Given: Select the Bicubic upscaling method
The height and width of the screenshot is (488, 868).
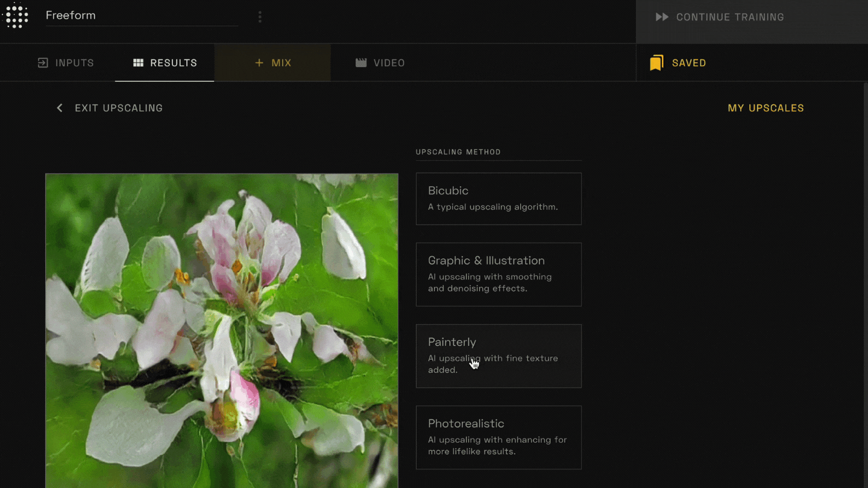Looking at the screenshot, I should (498, 199).
